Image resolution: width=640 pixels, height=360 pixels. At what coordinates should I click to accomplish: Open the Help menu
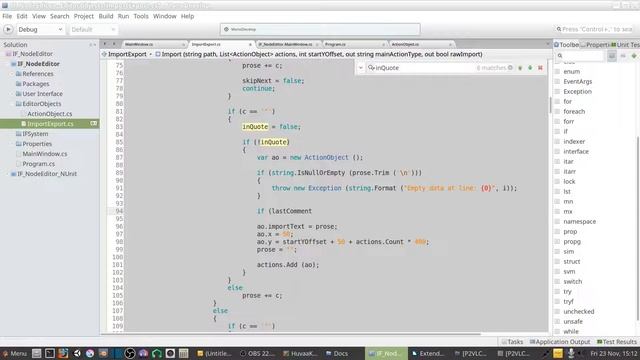point(187,16)
